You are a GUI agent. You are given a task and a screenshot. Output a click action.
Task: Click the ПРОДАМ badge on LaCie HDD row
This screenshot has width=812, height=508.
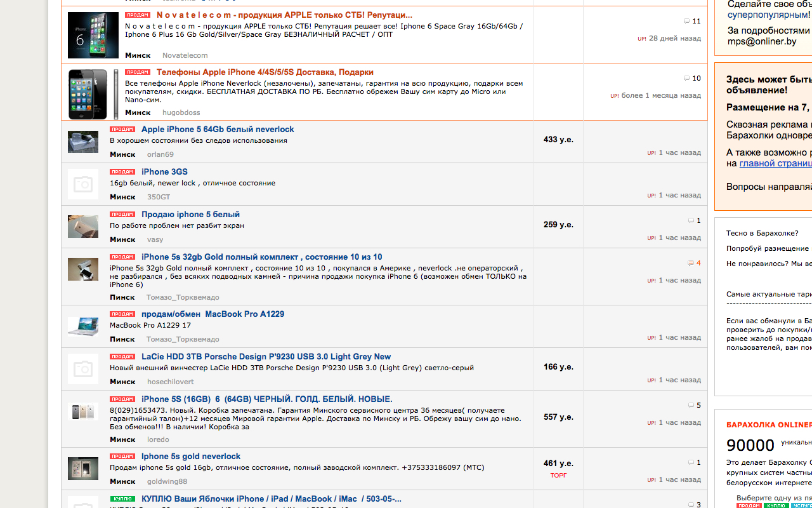click(122, 356)
